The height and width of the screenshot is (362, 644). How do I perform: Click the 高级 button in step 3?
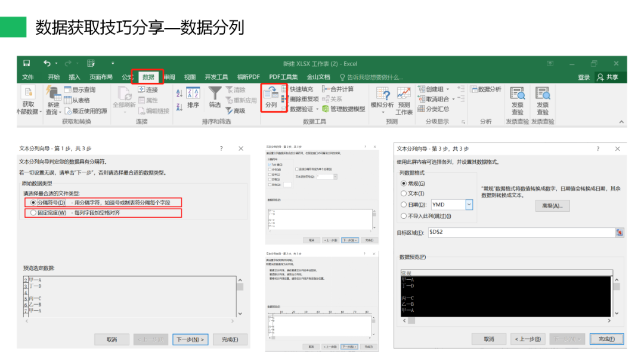click(x=552, y=206)
